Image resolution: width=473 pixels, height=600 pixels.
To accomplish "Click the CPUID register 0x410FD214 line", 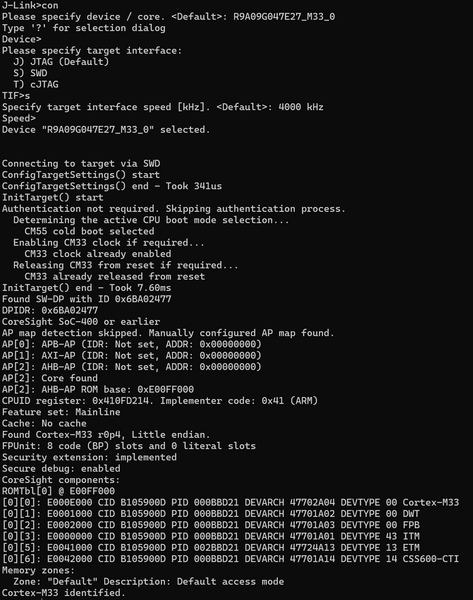I will [160, 401].
